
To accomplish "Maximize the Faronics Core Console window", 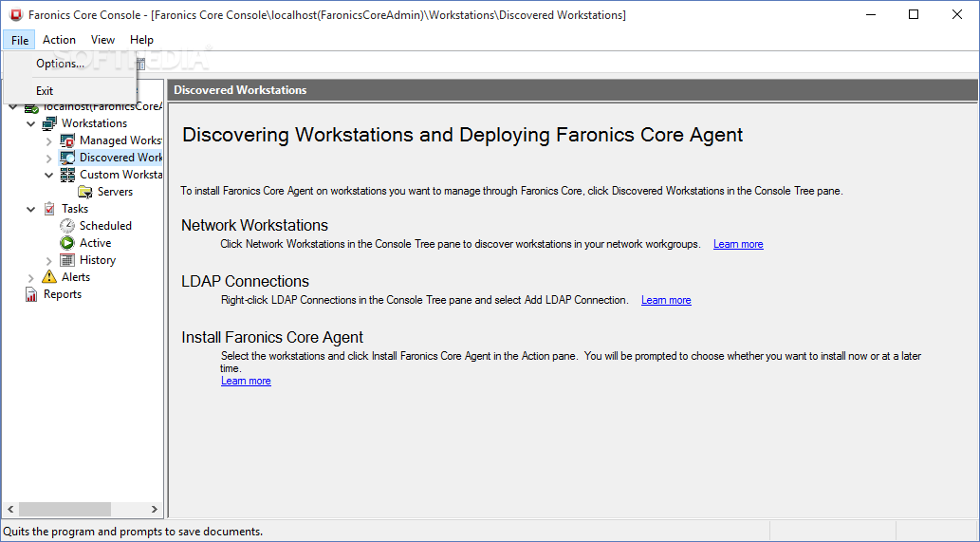I will coord(914,14).
